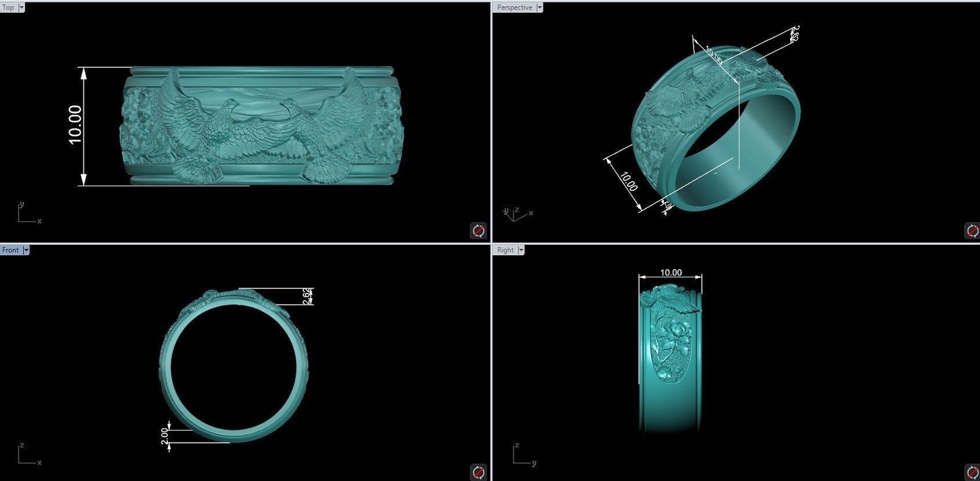The width and height of the screenshot is (980, 481).
Task: Open the Front viewport dropdown arrow
Action: tap(26, 250)
